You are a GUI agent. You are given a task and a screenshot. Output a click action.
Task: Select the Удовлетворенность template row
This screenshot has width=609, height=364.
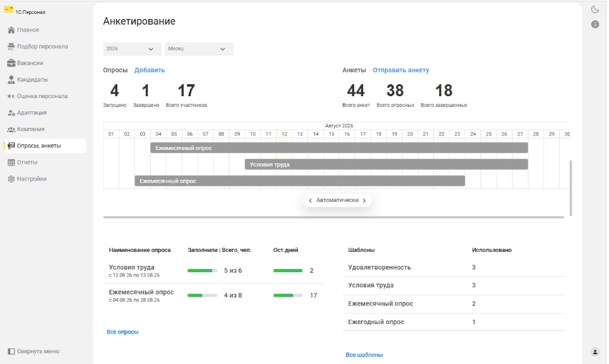454,268
